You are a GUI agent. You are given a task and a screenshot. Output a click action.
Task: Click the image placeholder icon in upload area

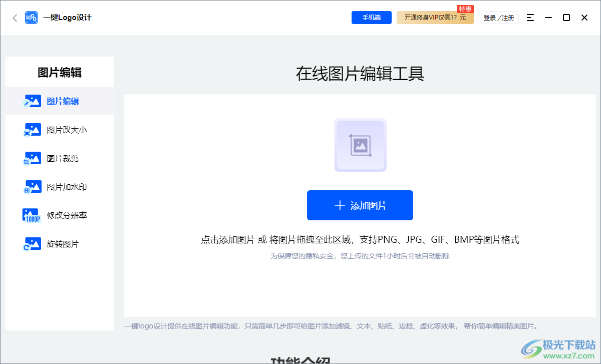360,145
